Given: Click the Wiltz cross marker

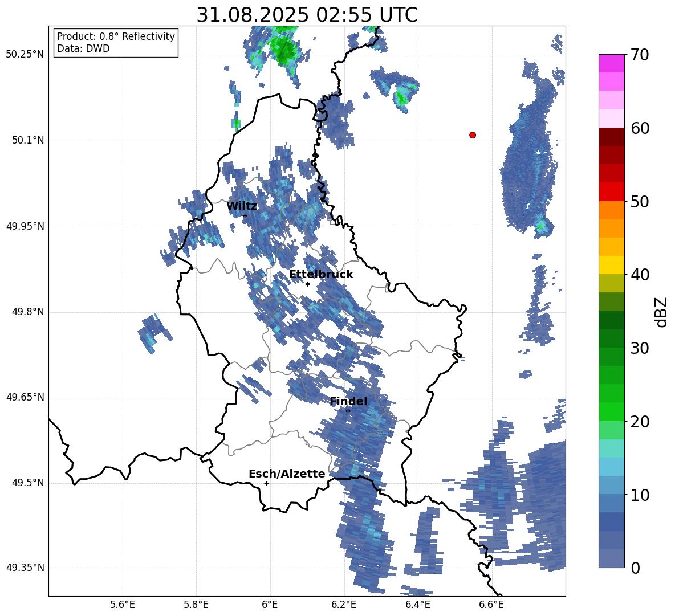Looking at the screenshot, I should click(x=245, y=216).
